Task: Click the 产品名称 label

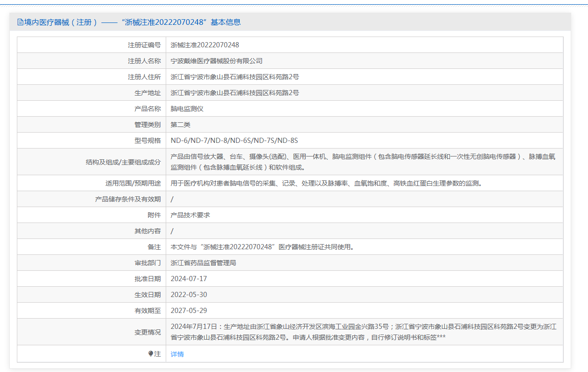Action: pyautogui.click(x=147, y=109)
